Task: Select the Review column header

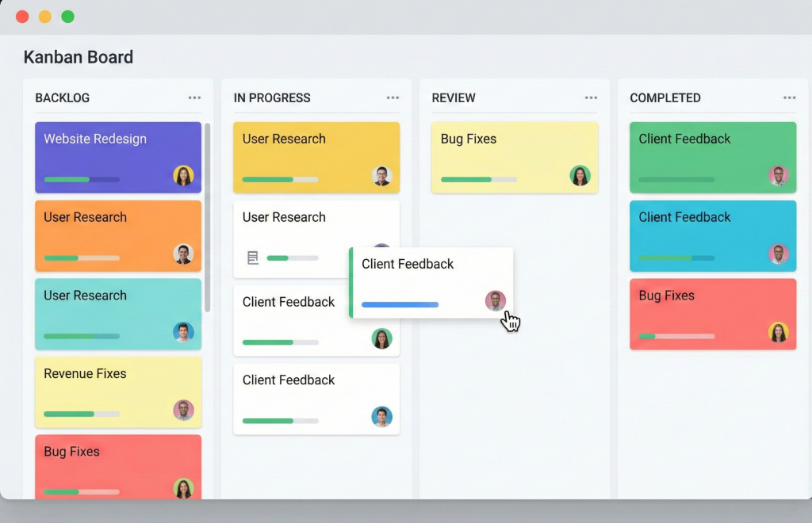Action: [x=453, y=97]
